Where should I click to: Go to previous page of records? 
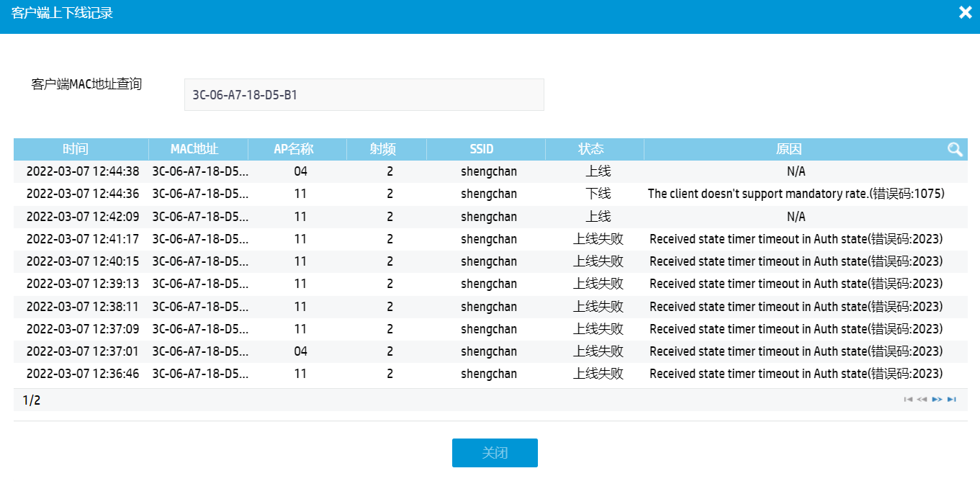coord(922,400)
